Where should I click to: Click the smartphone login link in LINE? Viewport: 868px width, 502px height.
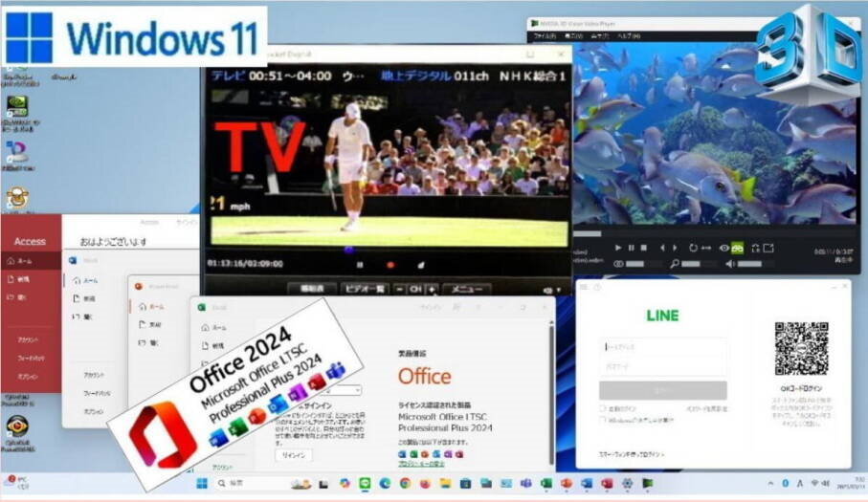coord(632,454)
